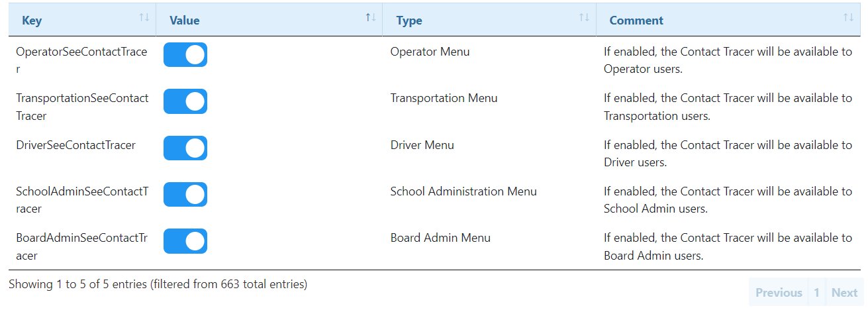Screen dimensions: 868x310
Task: Sort by the Type column header
Action: pyautogui.click(x=409, y=21)
